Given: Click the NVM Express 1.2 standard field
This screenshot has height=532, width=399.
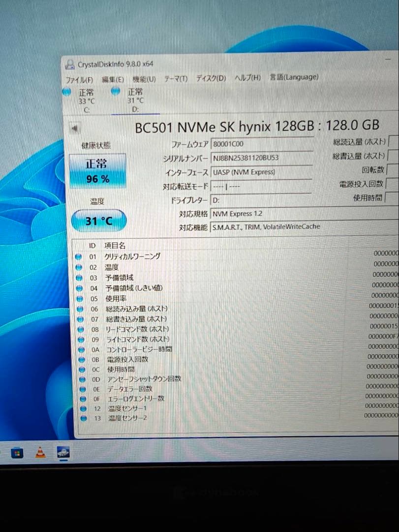Looking at the screenshot, I should pyautogui.click(x=305, y=214).
